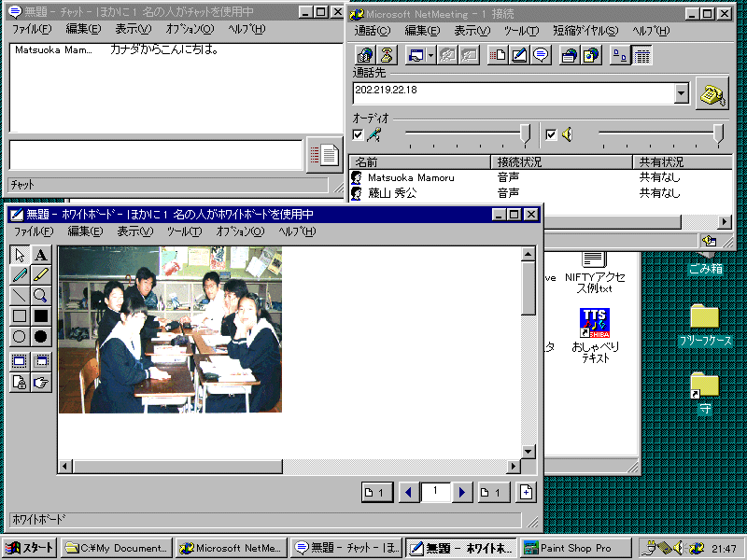The image size is (747, 560).
Task: Toggle the speaker checkbox
Action: [551, 134]
